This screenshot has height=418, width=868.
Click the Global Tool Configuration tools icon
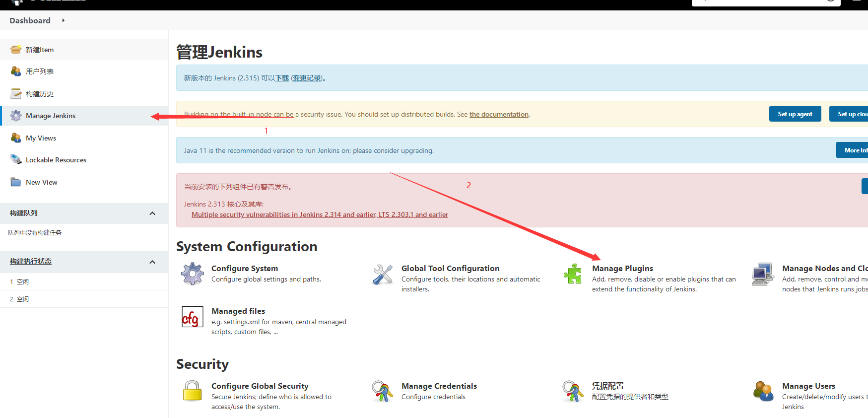tap(383, 274)
